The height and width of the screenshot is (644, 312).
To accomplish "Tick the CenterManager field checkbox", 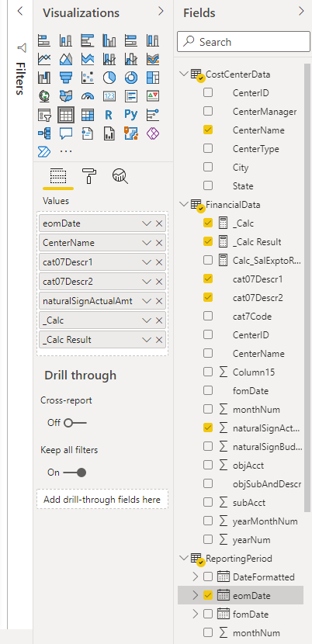I will tap(208, 111).
